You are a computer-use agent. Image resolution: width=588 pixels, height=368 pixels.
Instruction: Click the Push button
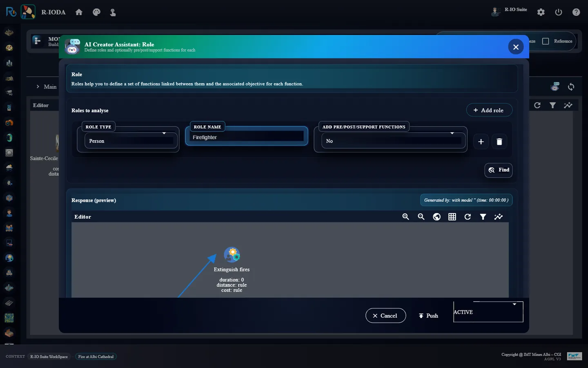[428, 316]
